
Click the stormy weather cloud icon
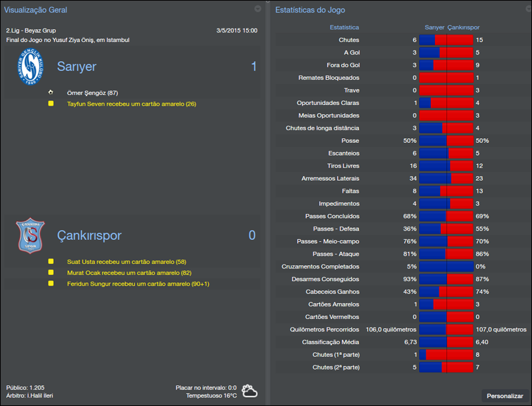(x=250, y=391)
